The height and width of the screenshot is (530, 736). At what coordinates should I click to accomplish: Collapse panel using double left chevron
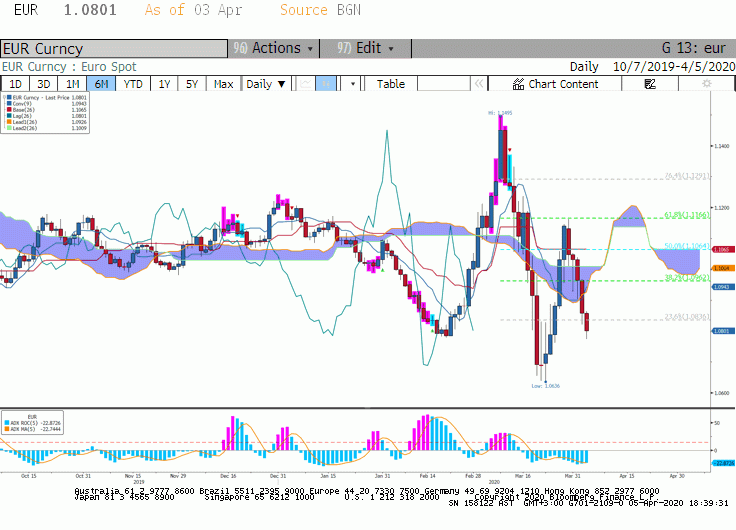[x=479, y=84]
